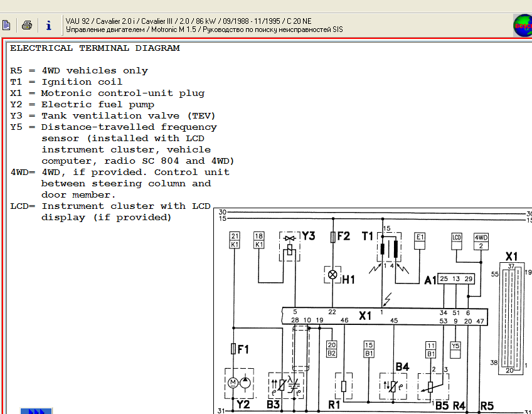Select the B3 lambda sensor symbol

point(286,386)
